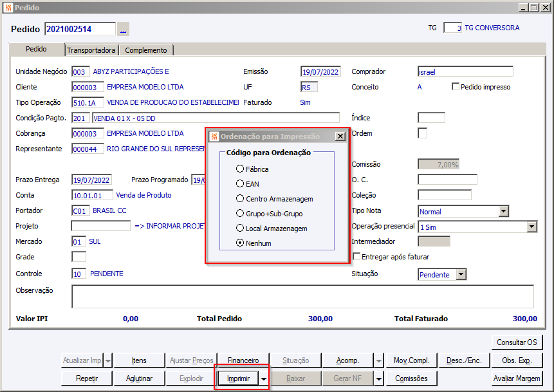Click the Comprador field containing israel

pyautogui.click(x=465, y=71)
